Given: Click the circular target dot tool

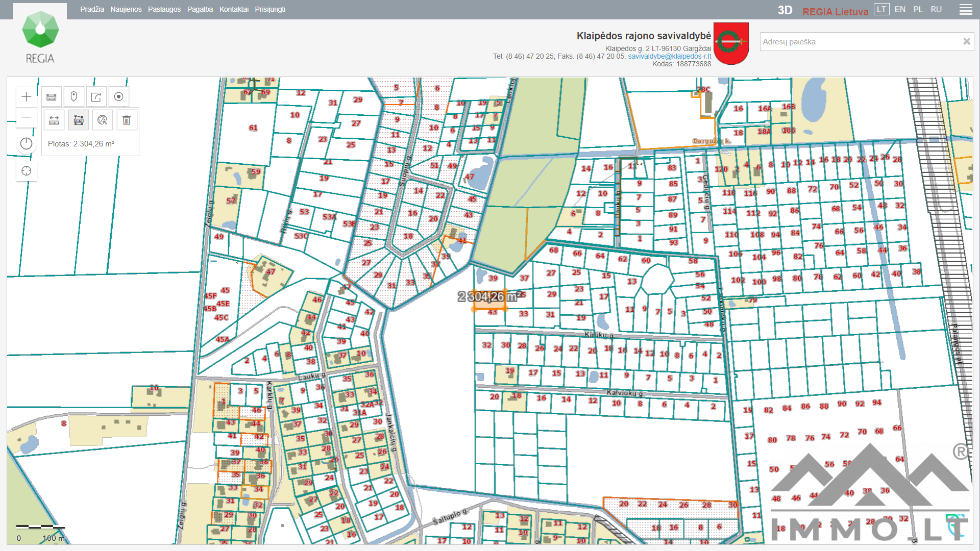Looking at the screenshot, I should [118, 97].
